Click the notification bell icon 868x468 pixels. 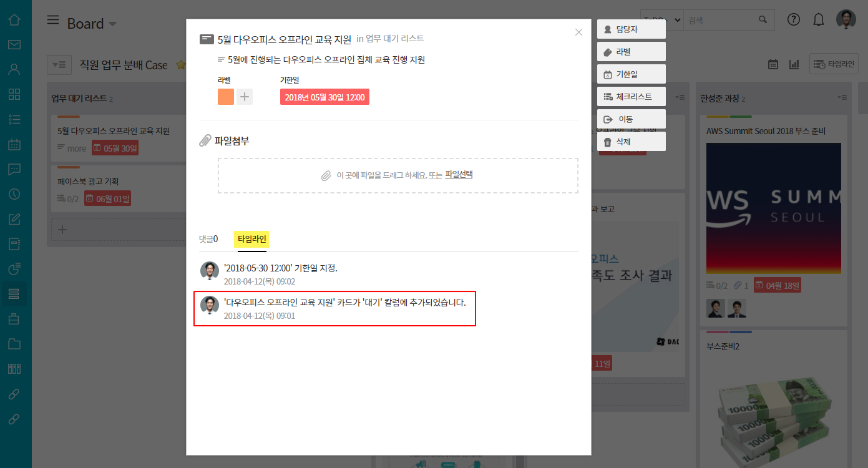pos(819,20)
